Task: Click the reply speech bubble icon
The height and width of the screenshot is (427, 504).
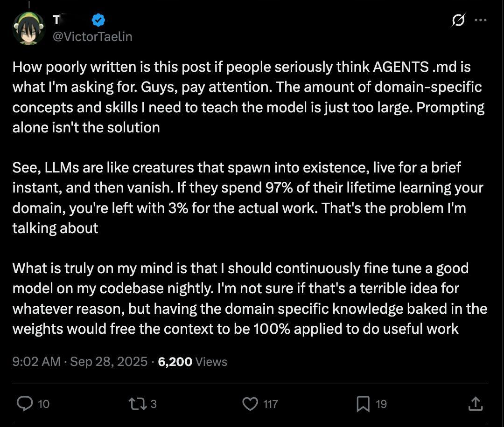Action: tap(25, 404)
